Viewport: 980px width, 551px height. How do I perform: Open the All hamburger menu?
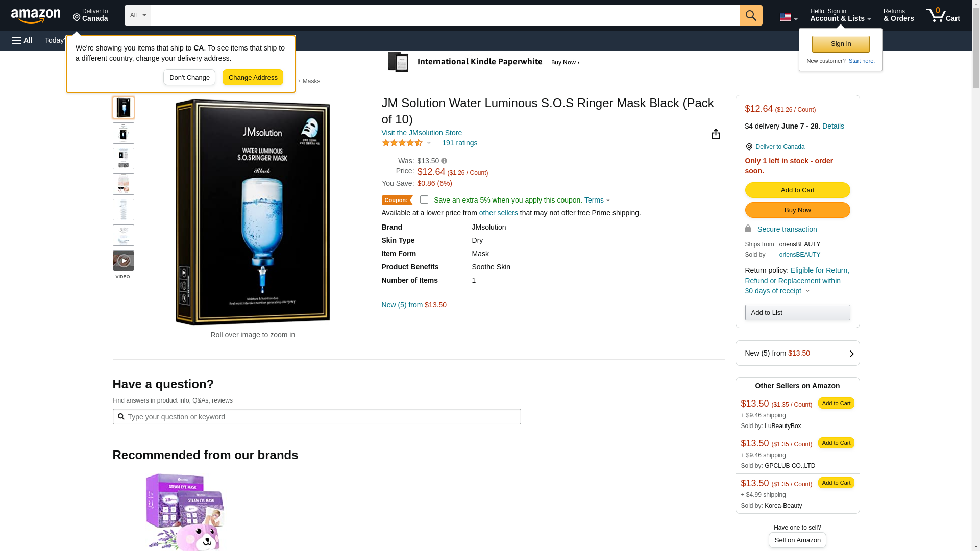coord(22,40)
